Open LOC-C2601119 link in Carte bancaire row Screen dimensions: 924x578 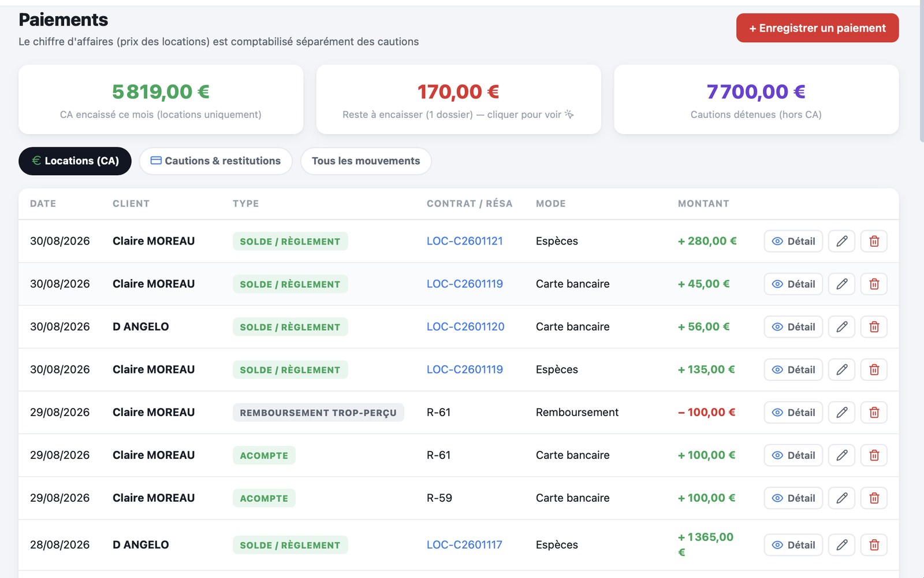(x=465, y=284)
